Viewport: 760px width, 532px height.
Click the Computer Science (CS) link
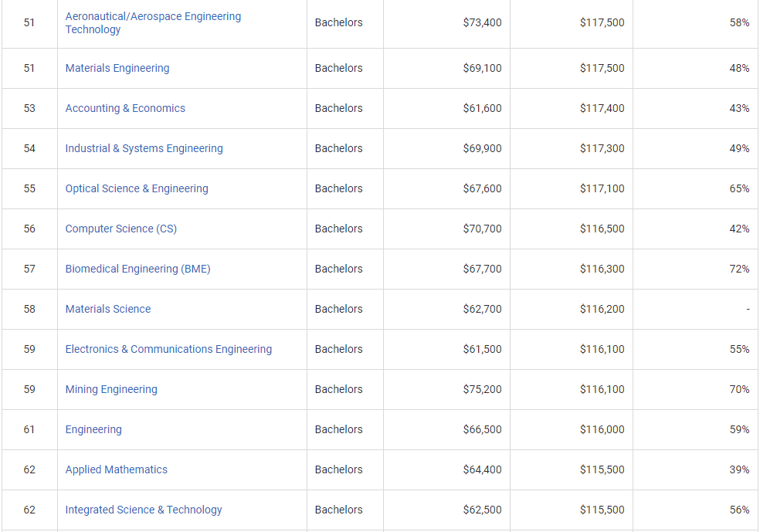coord(121,229)
